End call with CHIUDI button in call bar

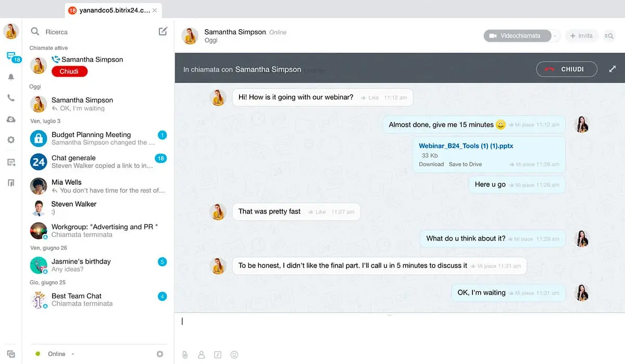tap(568, 69)
